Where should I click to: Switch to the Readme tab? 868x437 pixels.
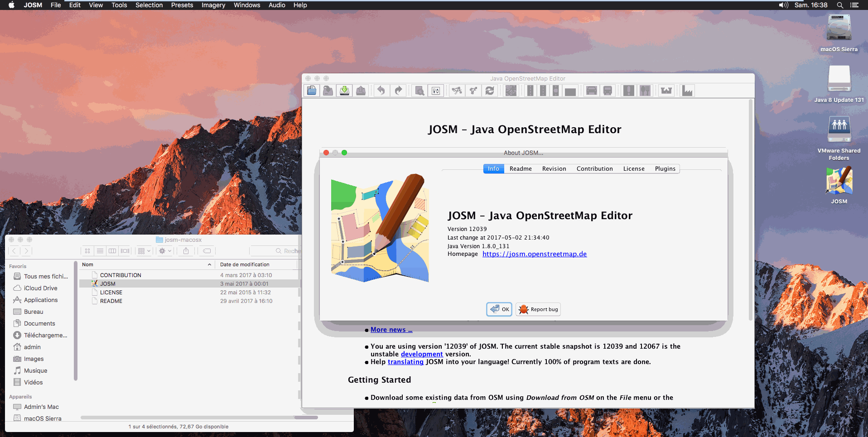(521, 168)
